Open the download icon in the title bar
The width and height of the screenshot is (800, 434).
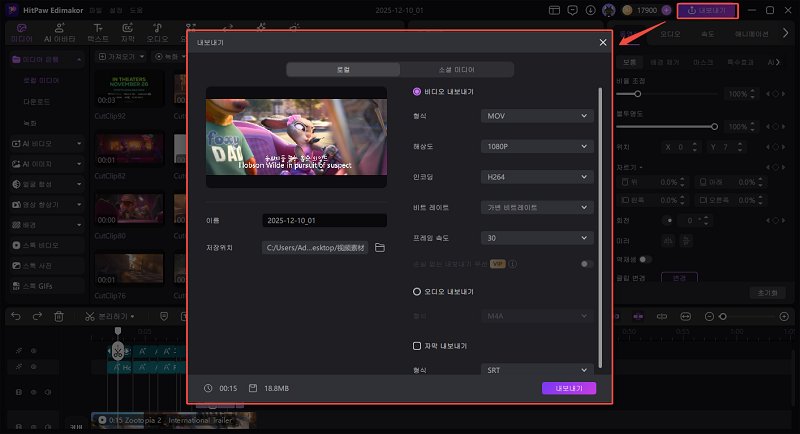[590, 10]
